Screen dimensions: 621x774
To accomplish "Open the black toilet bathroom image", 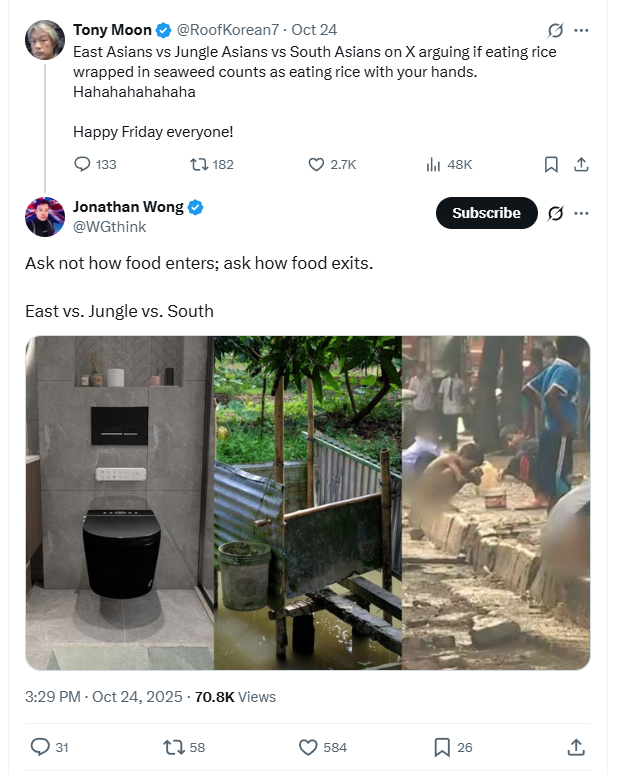I will click(x=119, y=503).
